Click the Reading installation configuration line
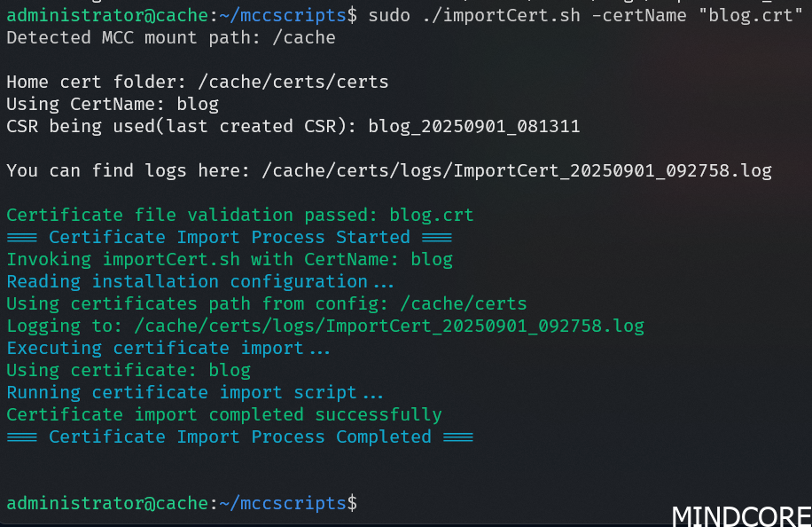The image size is (812, 527). click(x=200, y=281)
